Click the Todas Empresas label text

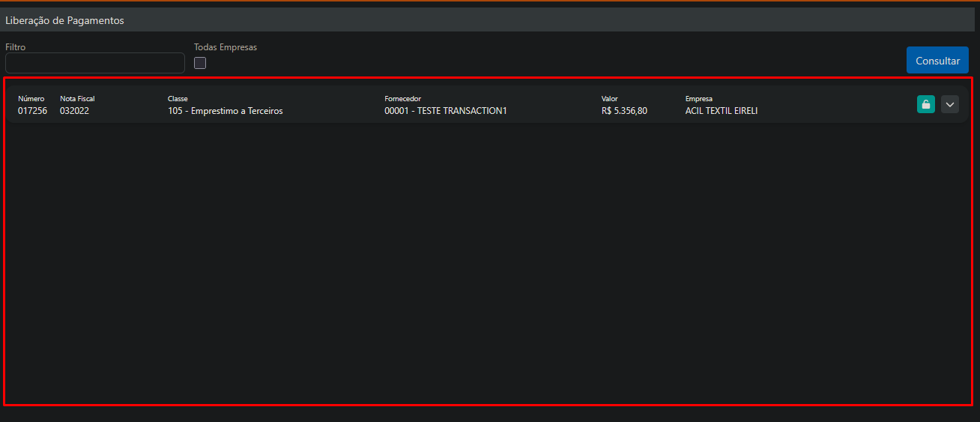[225, 47]
